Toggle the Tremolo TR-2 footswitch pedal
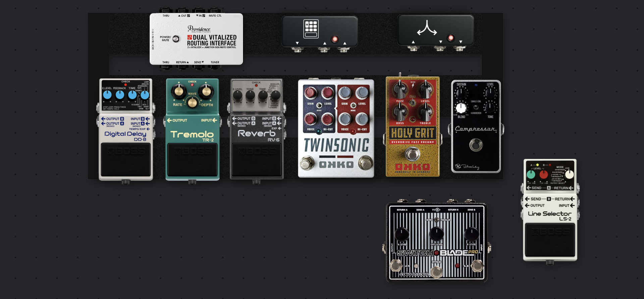Screen dimensions: 644x299 192,160
